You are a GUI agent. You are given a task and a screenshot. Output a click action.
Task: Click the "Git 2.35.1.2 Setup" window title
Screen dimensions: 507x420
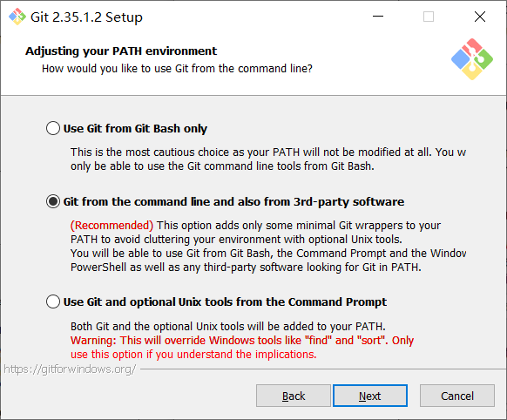click(x=86, y=17)
